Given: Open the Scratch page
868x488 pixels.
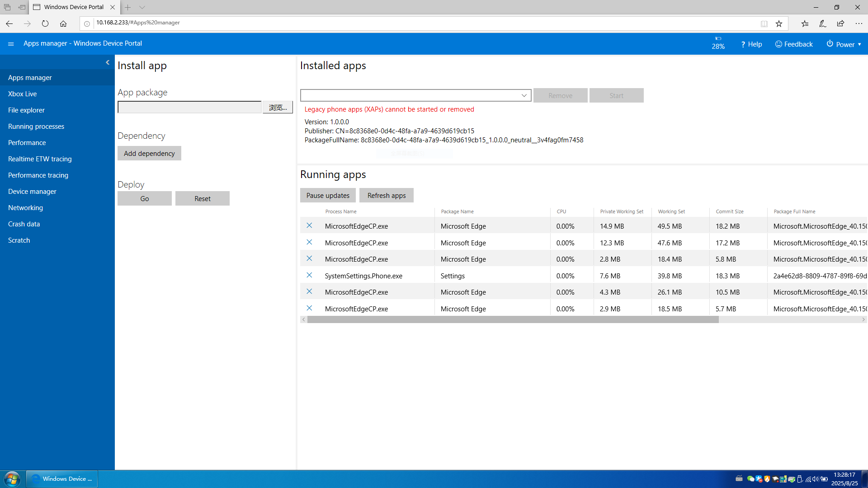Looking at the screenshot, I should 57,240.
